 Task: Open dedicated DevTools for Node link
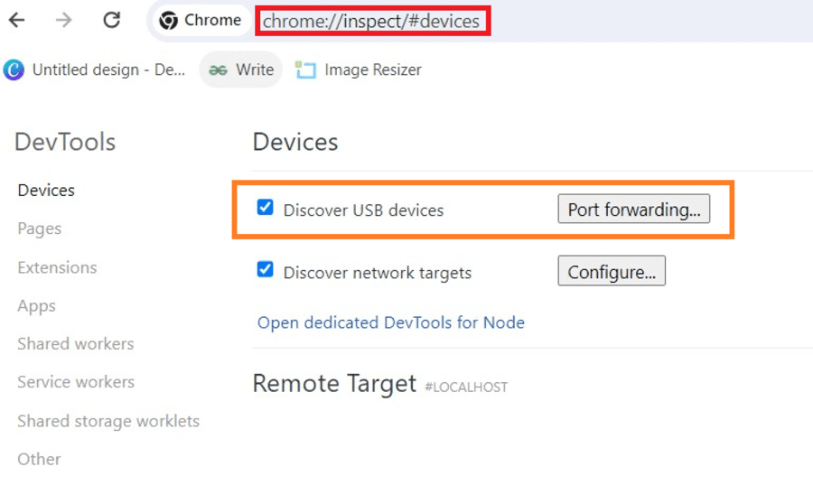click(x=390, y=322)
